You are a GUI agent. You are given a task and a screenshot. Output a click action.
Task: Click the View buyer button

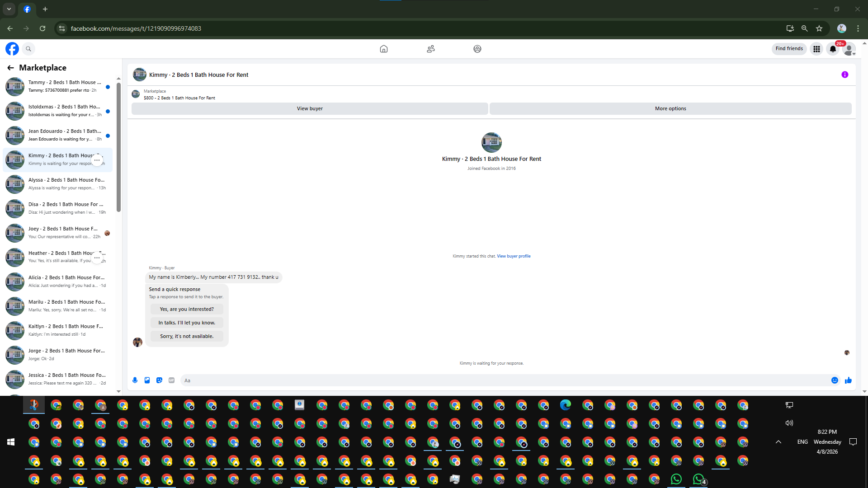[310, 108]
